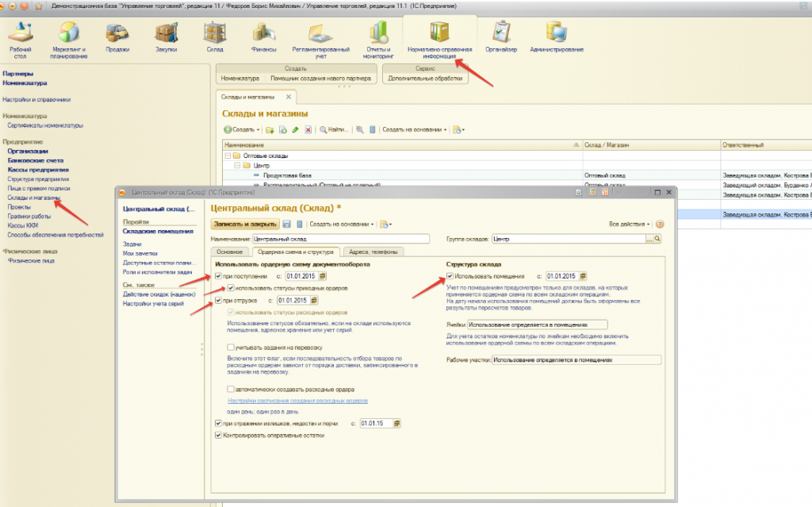Click the orange help question mark icon

(x=660, y=224)
